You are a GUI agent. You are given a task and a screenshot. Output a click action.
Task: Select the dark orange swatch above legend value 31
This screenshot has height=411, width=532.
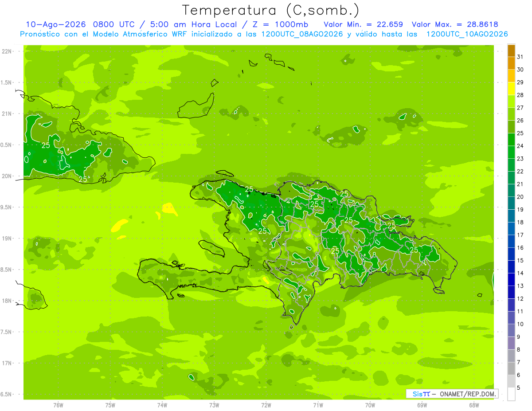coord(511,51)
